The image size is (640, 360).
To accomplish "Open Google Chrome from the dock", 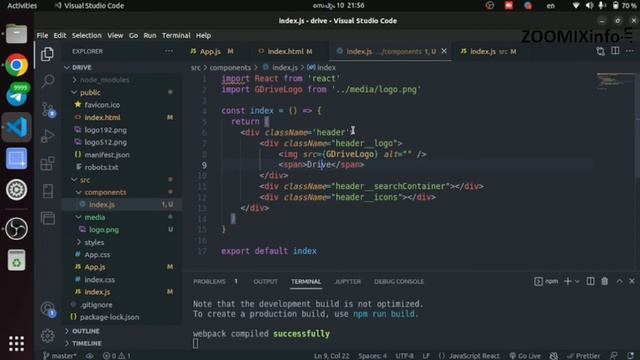I will click(16, 65).
